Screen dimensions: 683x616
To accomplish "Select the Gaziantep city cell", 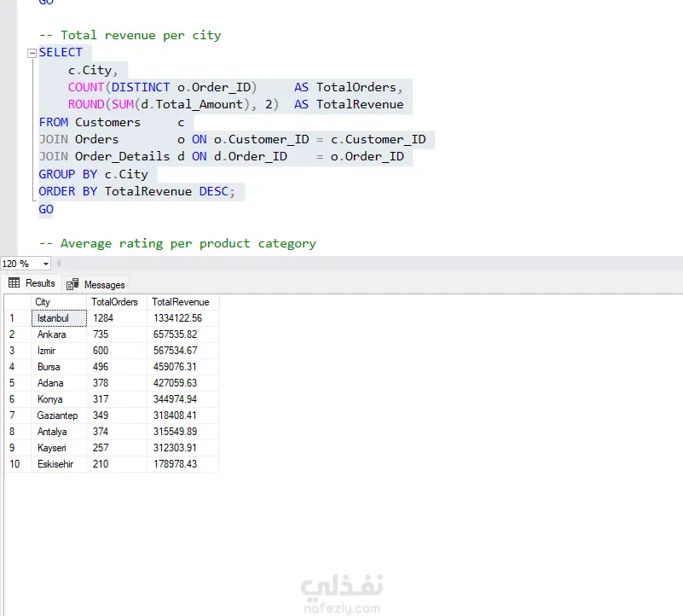I will pos(59,415).
